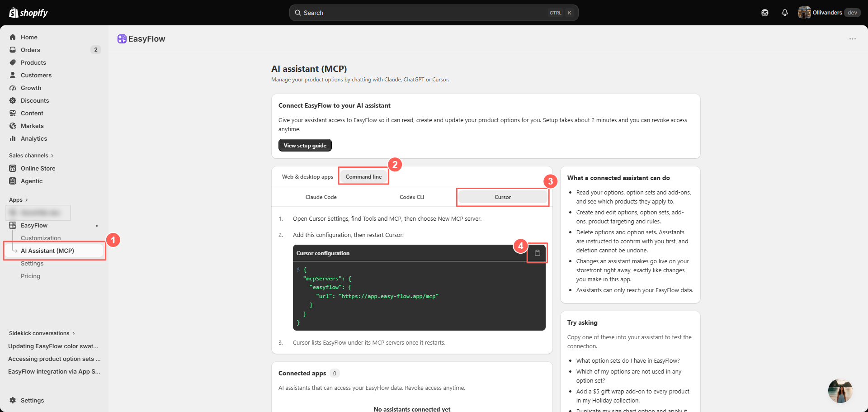This screenshot has width=868, height=412.
Task: Click the mcp URL text in configuration
Action: [388, 296]
